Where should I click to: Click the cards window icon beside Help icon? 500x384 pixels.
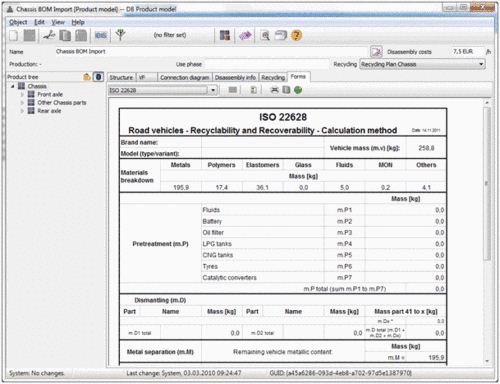(280, 35)
